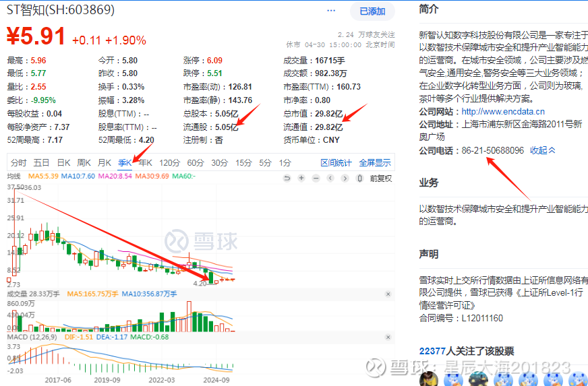Switch to 年K chart tab

pos(146,163)
